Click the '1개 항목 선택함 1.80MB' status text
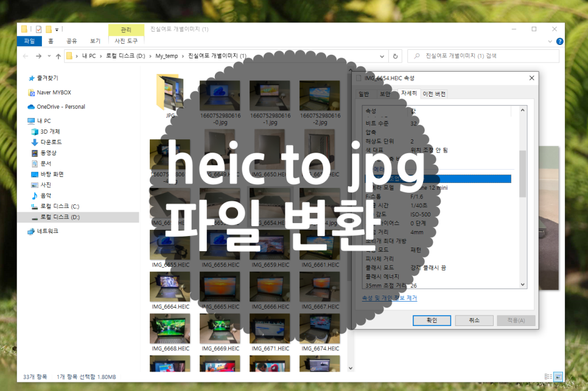Image resolution: width=588 pixels, height=391 pixels. tap(86, 377)
